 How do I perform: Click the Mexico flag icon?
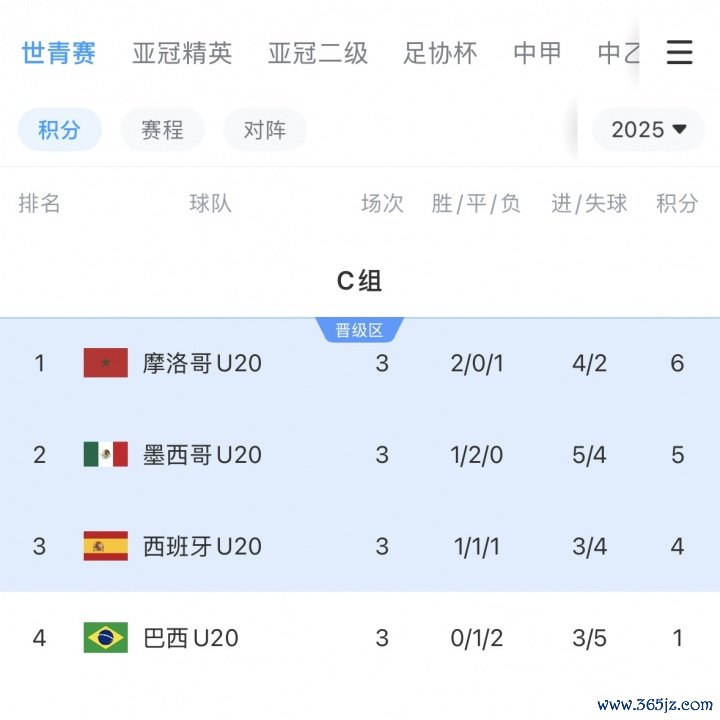(x=105, y=455)
